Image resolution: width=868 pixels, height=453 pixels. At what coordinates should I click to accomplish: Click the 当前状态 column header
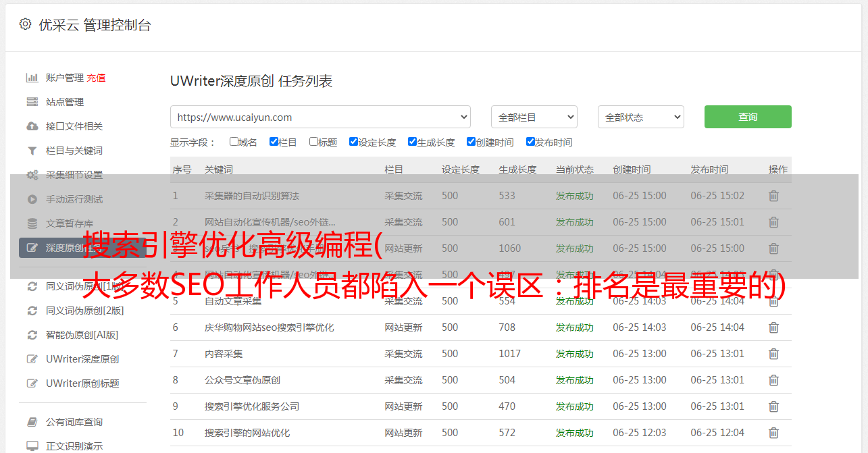tap(575, 169)
